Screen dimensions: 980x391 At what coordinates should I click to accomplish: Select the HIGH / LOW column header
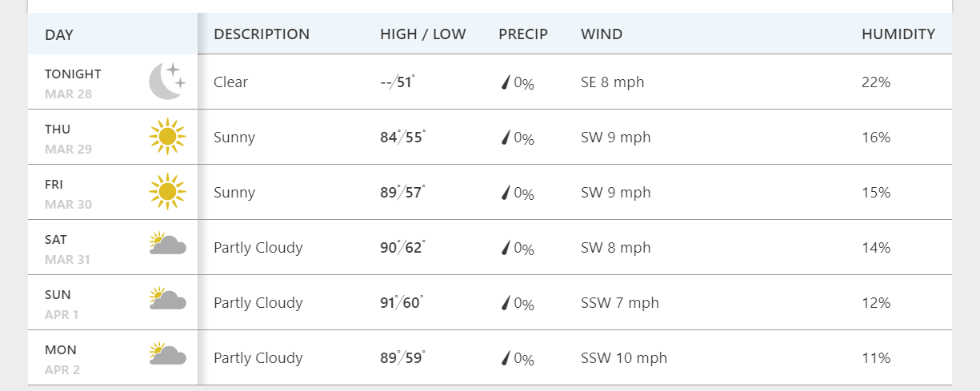point(422,34)
